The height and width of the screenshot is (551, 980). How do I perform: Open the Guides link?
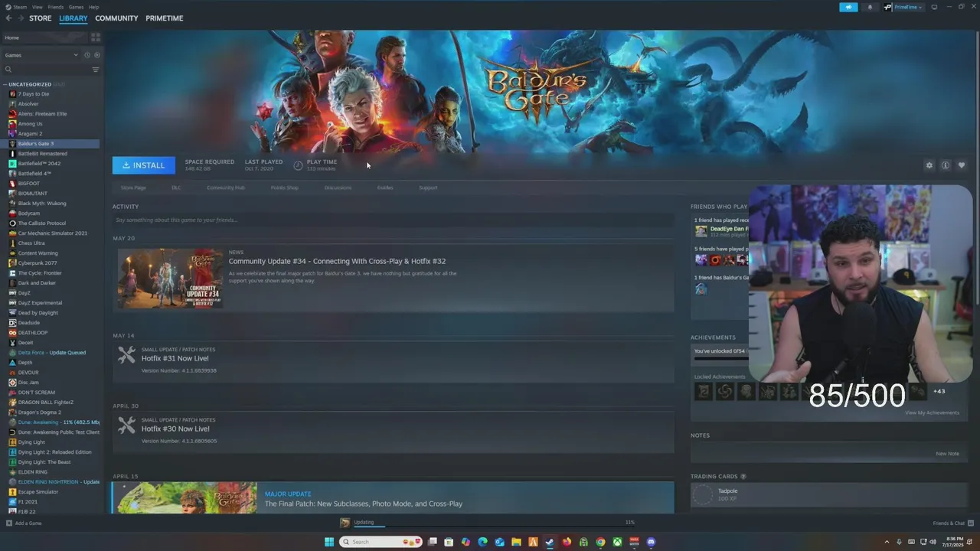[x=385, y=187]
